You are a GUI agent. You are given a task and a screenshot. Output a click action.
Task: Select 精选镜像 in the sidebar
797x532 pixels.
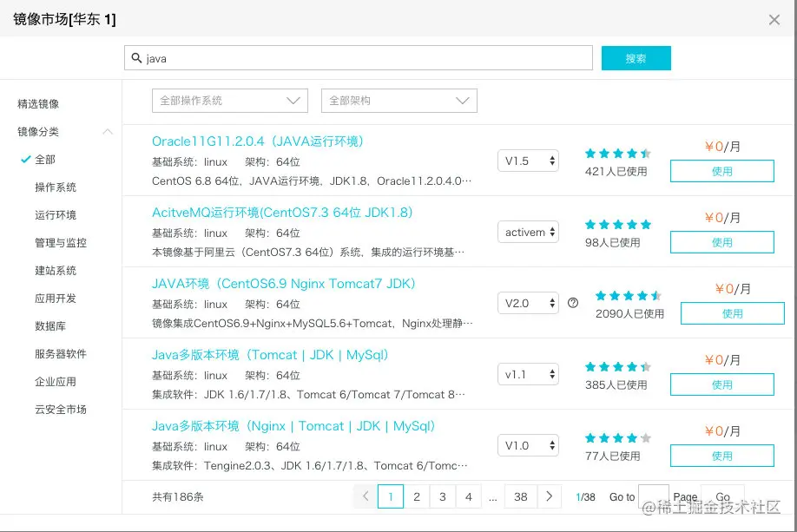38,103
